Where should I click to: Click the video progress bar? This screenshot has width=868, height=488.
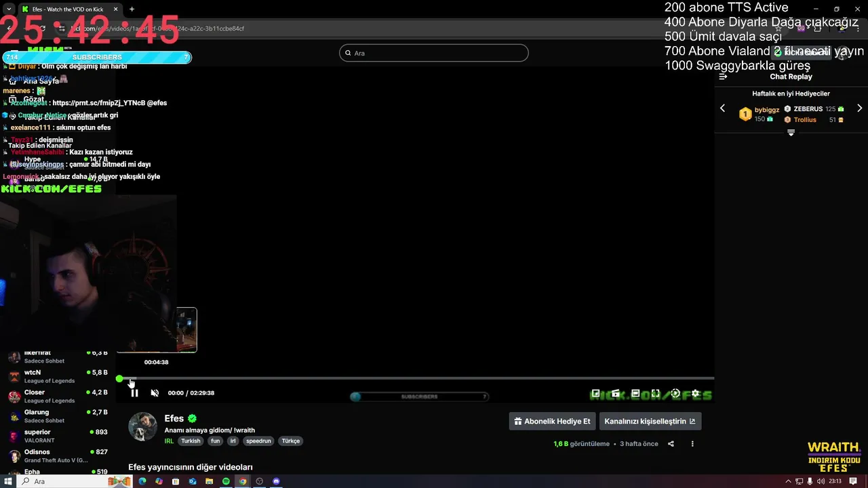(416, 378)
